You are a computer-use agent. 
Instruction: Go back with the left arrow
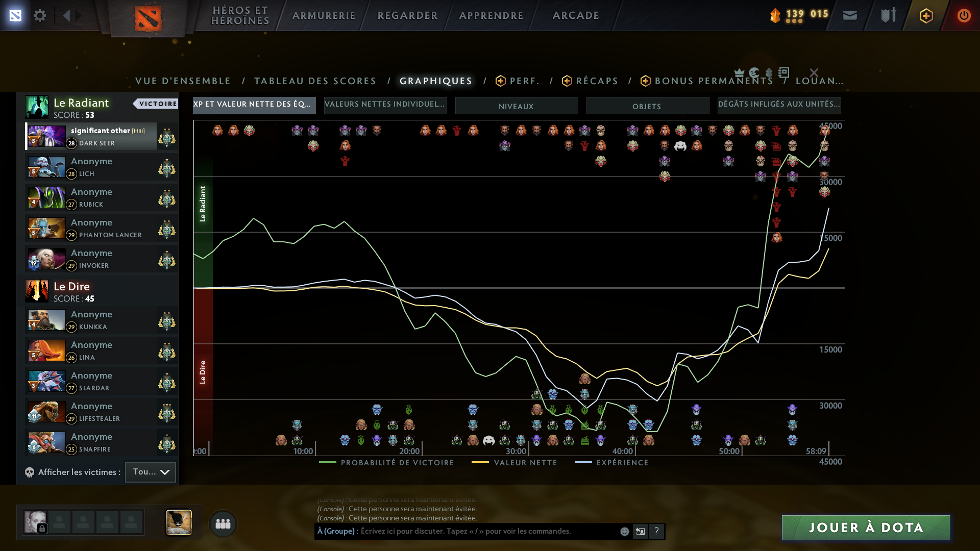click(x=66, y=15)
